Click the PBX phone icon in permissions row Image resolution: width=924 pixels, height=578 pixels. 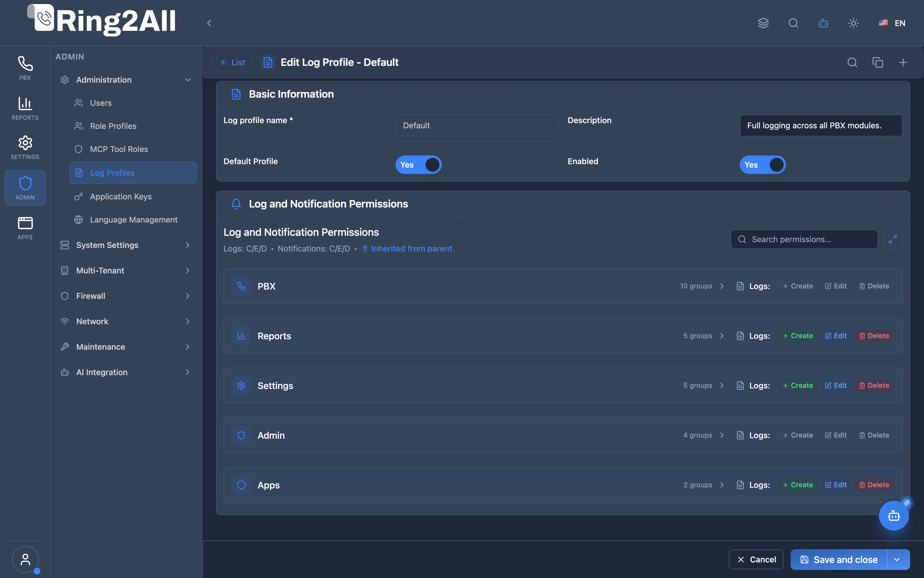[x=241, y=286]
